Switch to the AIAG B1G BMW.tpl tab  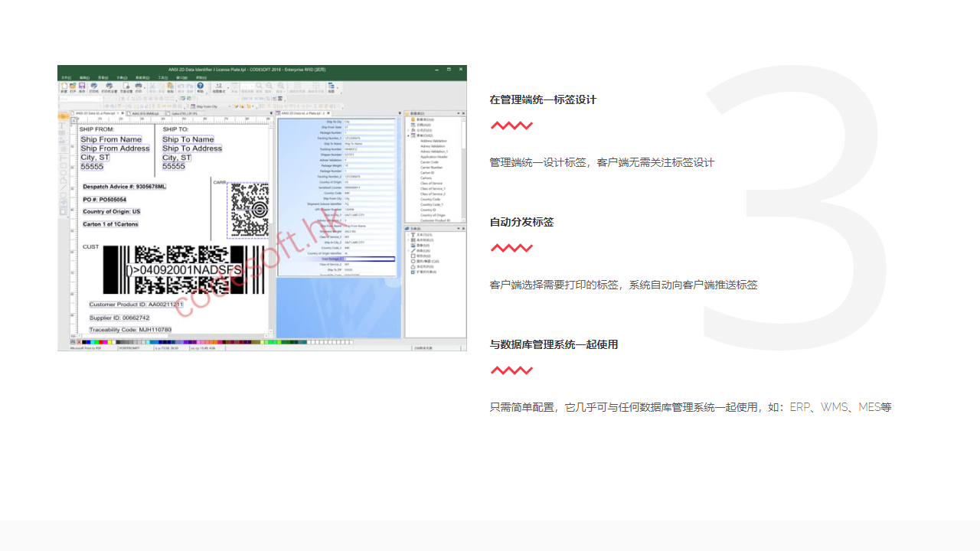[x=145, y=113]
